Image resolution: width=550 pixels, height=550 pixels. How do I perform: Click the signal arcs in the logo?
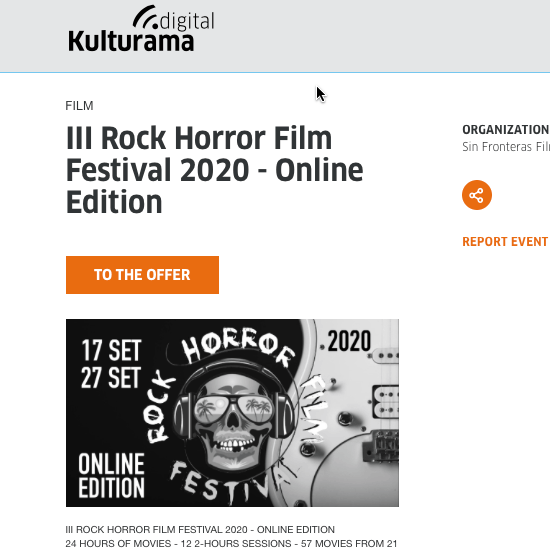146,16
